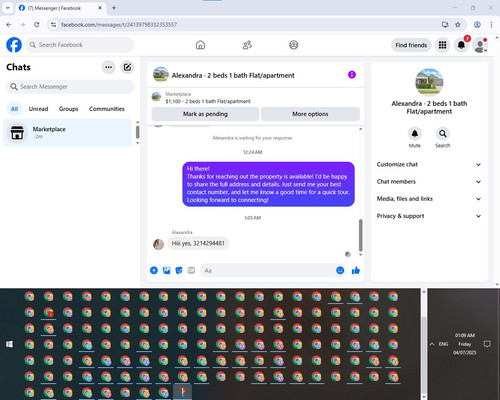Image resolution: width=500 pixels, height=400 pixels.
Task: Click 'Alexandra is waiting for your response'
Action: click(252, 138)
